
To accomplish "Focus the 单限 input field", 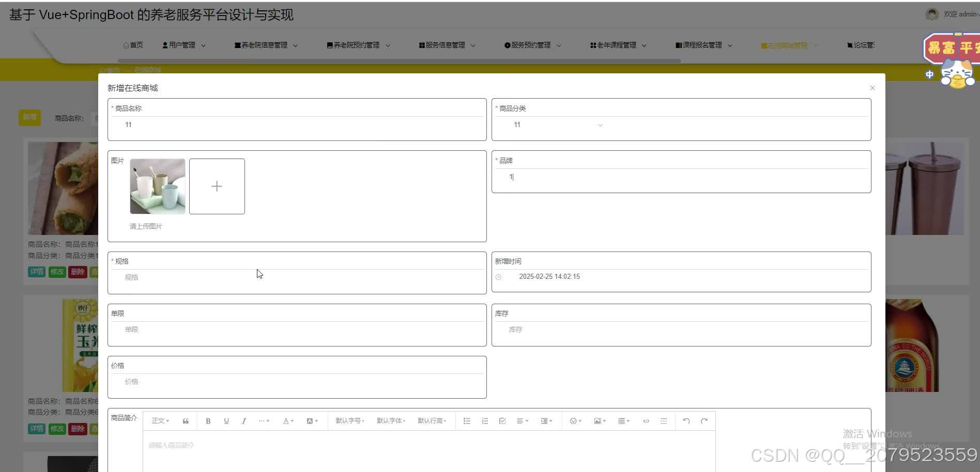I will [297, 329].
